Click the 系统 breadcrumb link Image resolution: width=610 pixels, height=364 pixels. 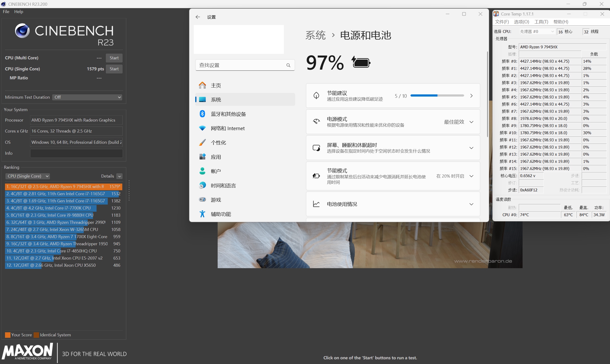pos(315,35)
